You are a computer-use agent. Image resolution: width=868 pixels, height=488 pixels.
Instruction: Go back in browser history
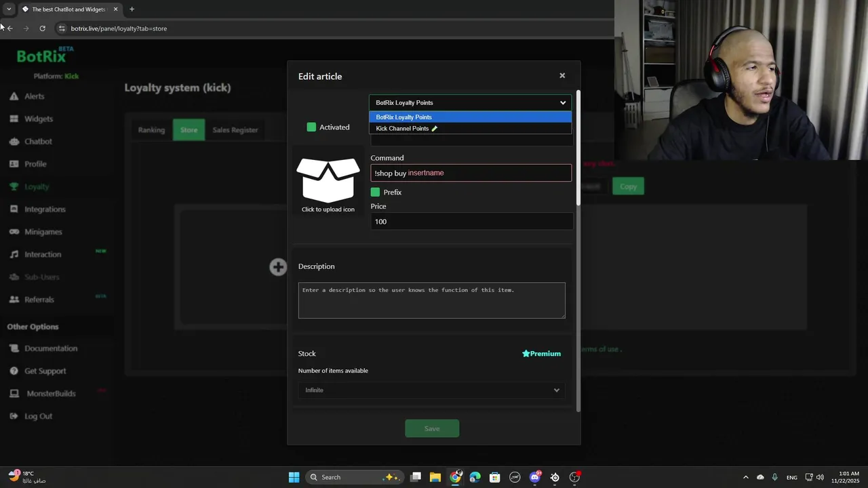pyautogui.click(x=9, y=28)
